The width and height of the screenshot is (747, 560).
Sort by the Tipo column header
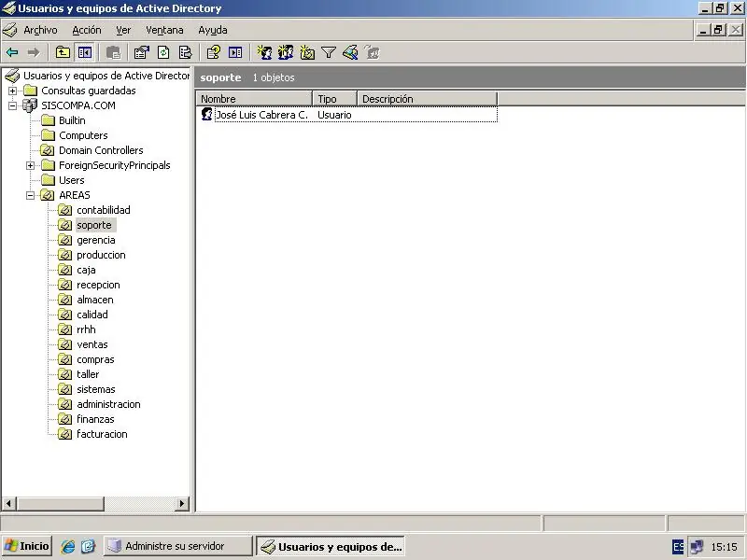tap(335, 99)
